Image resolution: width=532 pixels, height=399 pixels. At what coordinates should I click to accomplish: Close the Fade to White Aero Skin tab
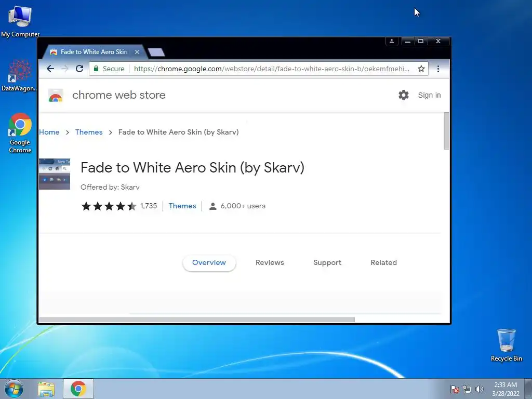click(x=137, y=52)
